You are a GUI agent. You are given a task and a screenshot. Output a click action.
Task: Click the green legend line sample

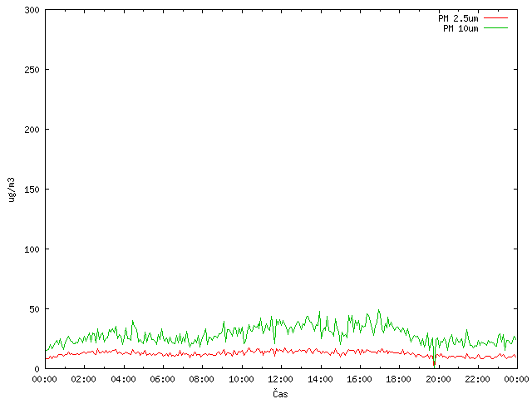tap(495, 28)
